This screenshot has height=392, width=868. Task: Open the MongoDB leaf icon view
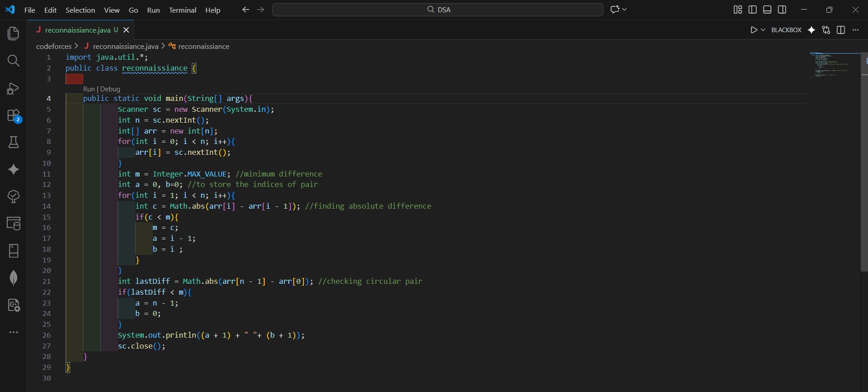(14, 277)
